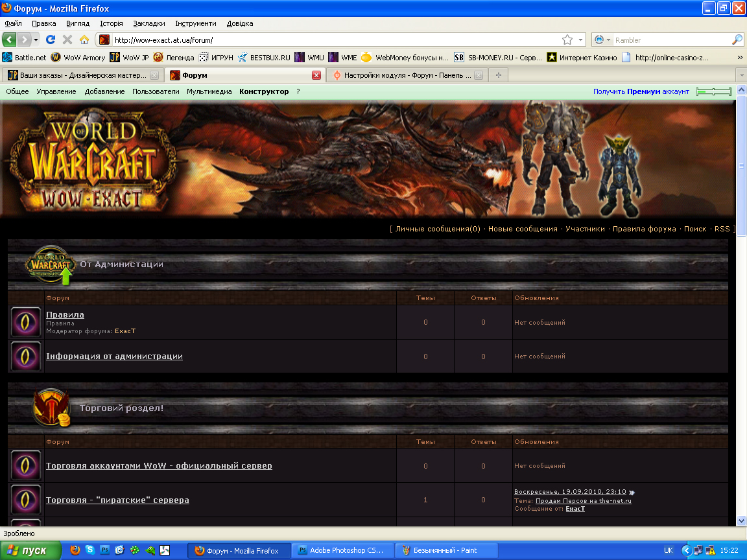Viewport: 747px width, 560px height.
Task: Show more bookmarks with the chevron
Action: pos(740,58)
